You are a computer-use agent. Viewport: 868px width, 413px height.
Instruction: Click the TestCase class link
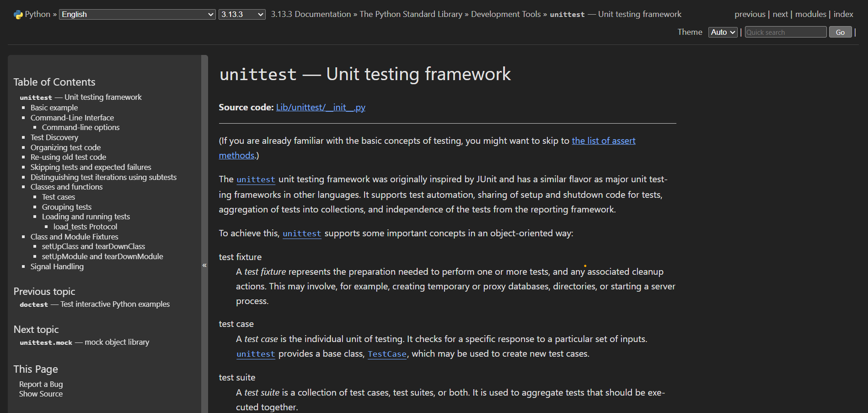(x=386, y=353)
